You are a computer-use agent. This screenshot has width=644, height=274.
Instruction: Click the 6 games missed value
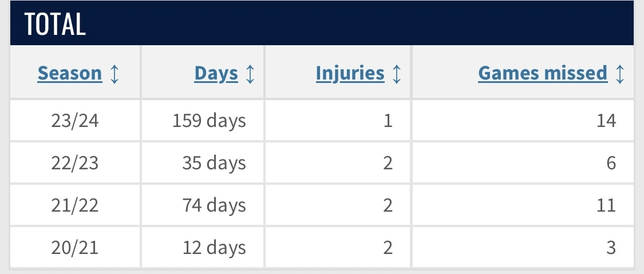[x=611, y=164]
